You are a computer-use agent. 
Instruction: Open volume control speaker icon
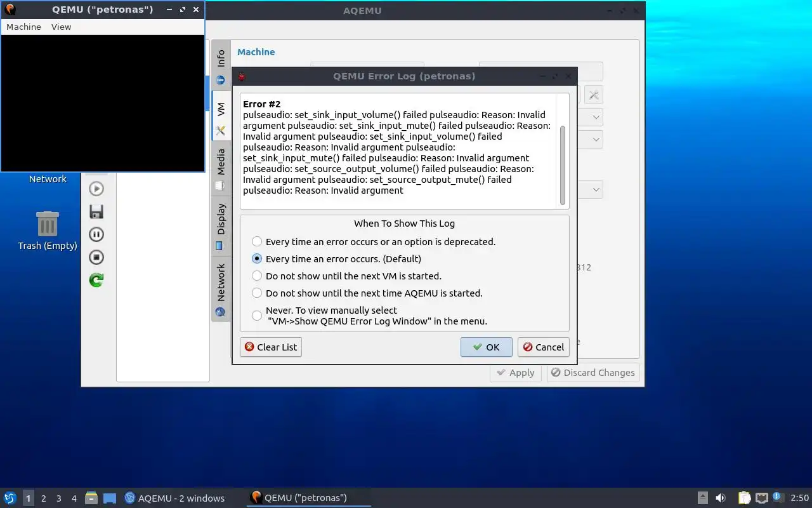[x=721, y=498]
